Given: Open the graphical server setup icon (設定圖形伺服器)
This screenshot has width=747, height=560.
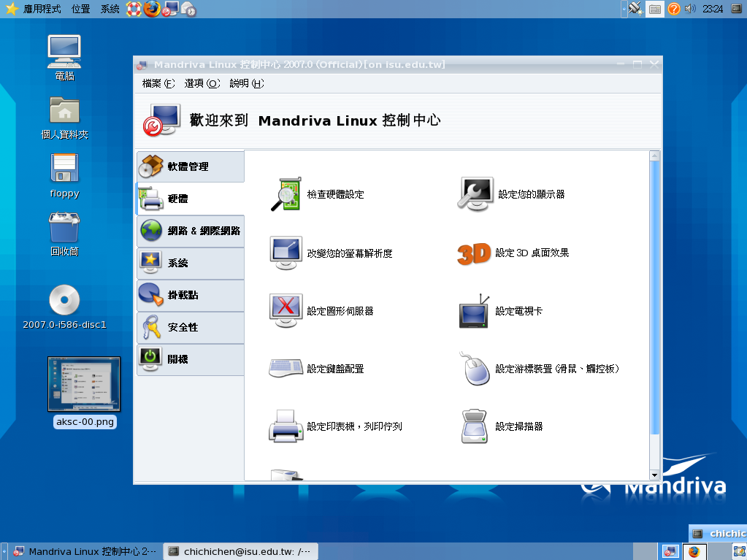Looking at the screenshot, I should tap(285, 311).
